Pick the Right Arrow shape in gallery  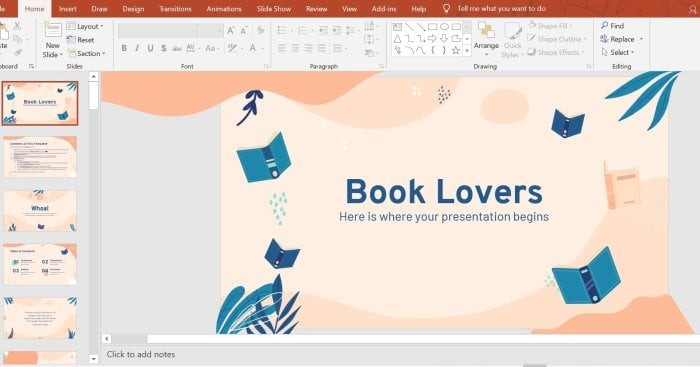point(432,39)
